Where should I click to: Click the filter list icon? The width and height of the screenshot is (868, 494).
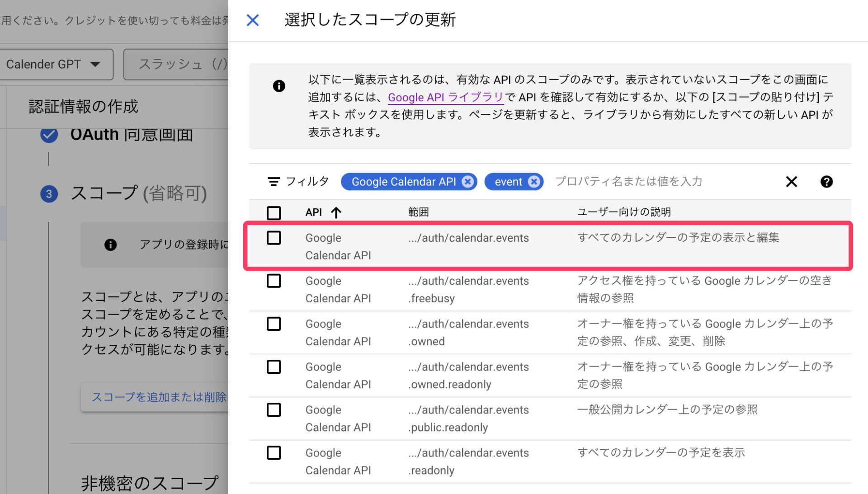(x=274, y=182)
